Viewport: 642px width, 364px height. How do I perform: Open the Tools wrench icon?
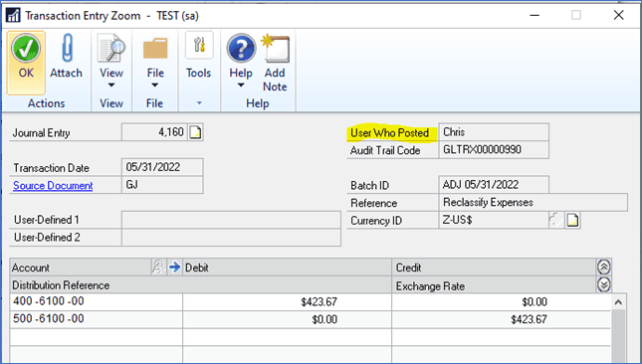(199, 46)
